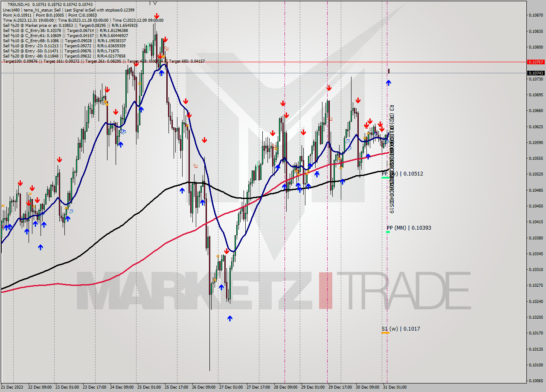546x392 pixels.
Task: Click the 22 Dec 09:00 time label
Action: 39,387
